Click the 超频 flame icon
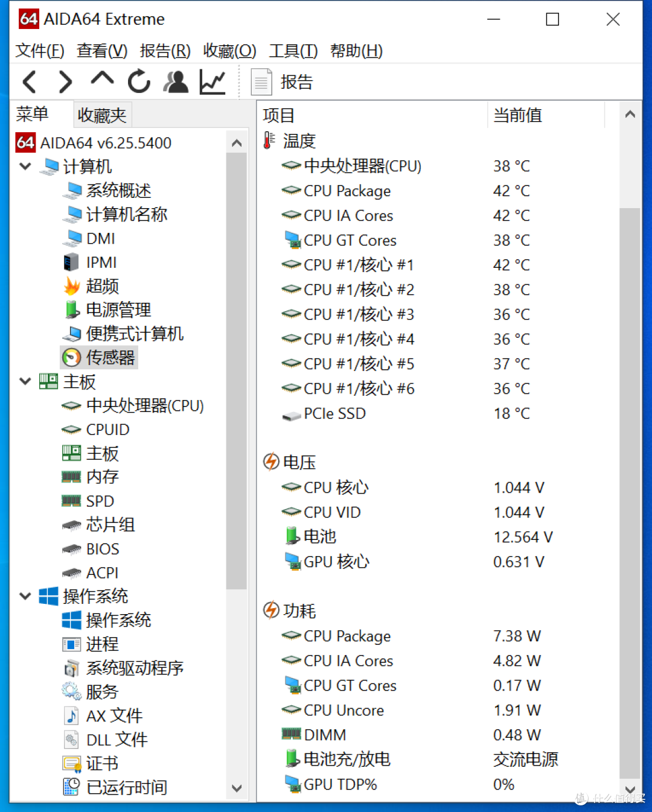 72,286
